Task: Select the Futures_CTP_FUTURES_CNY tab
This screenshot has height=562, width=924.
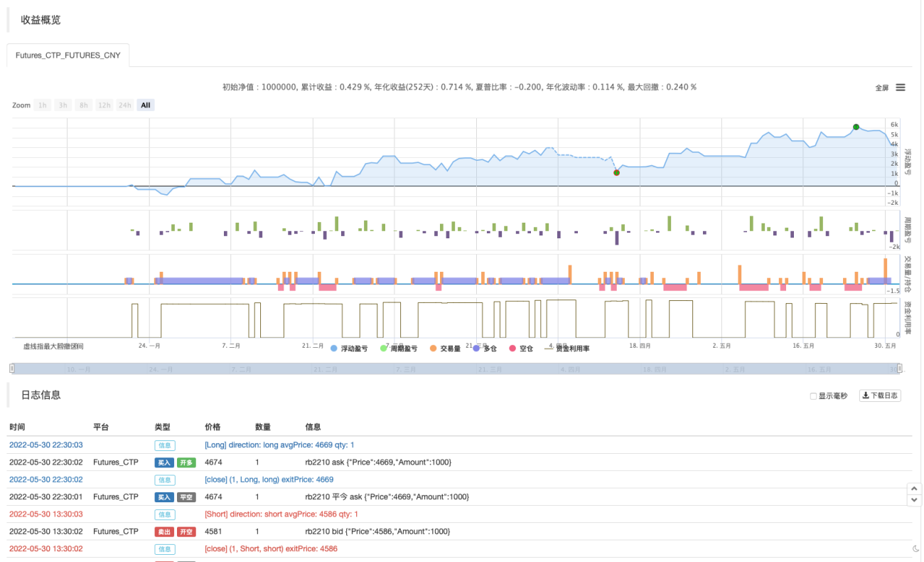Action: pyautogui.click(x=68, y=55)
